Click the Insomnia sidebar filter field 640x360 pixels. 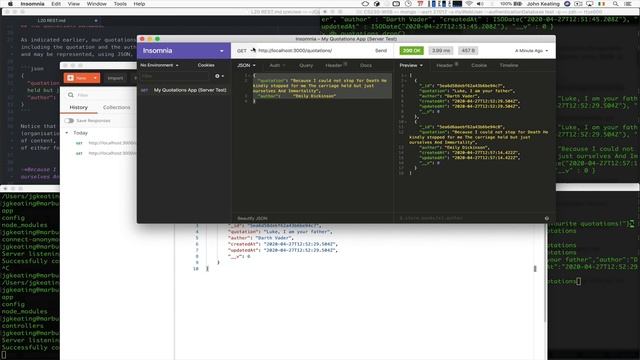[174, 76]
